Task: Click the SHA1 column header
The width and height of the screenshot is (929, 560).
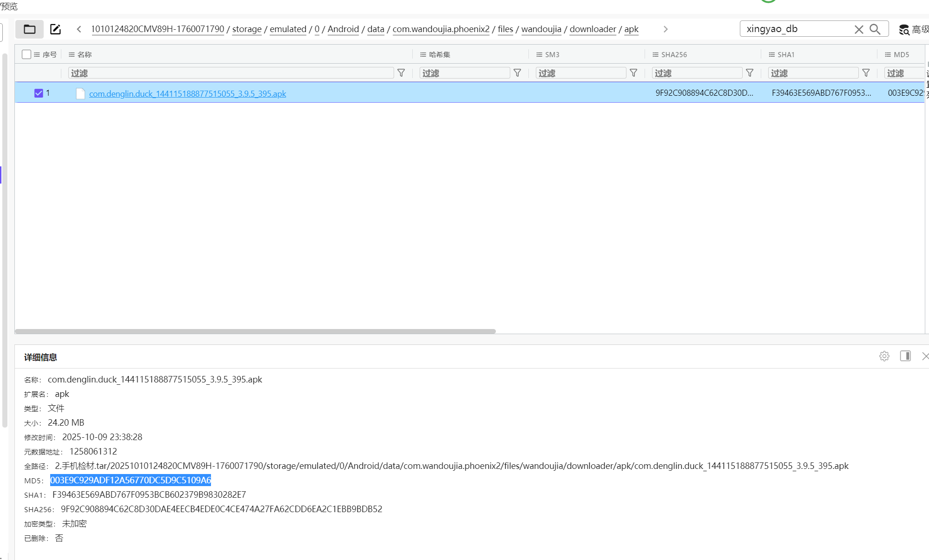Action: [x=786, y=54]
